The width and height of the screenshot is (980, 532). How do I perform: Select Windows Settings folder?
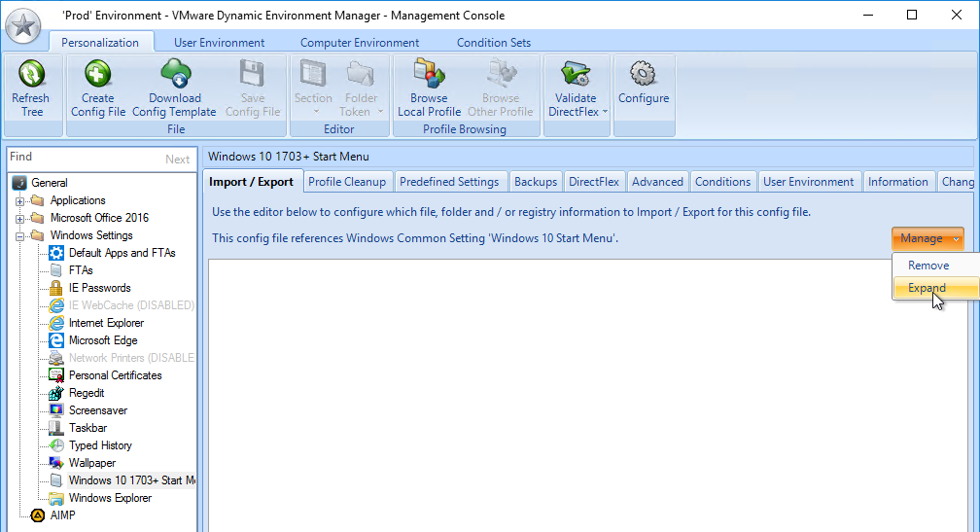91,235
